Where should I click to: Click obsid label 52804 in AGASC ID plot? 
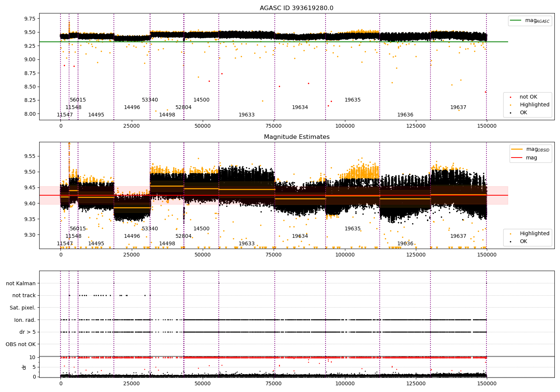(184, 108)
